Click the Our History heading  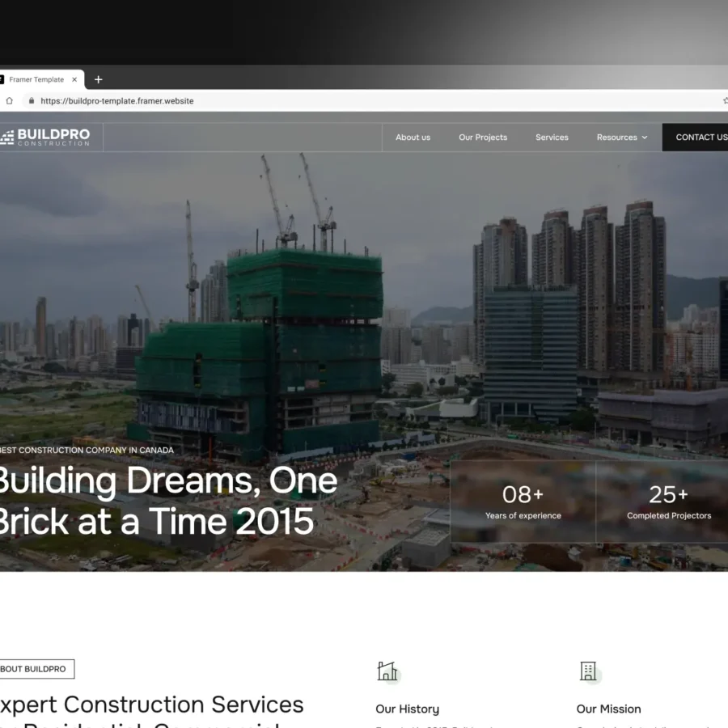click(x=407, y=709)
